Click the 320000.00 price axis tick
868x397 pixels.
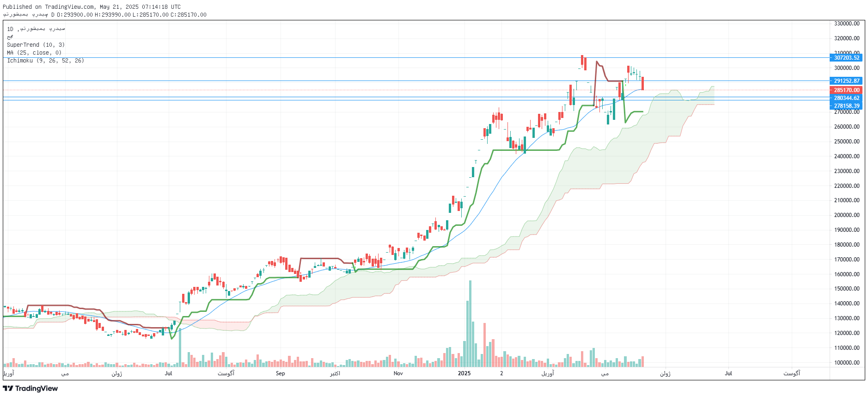tap(847, 38)
